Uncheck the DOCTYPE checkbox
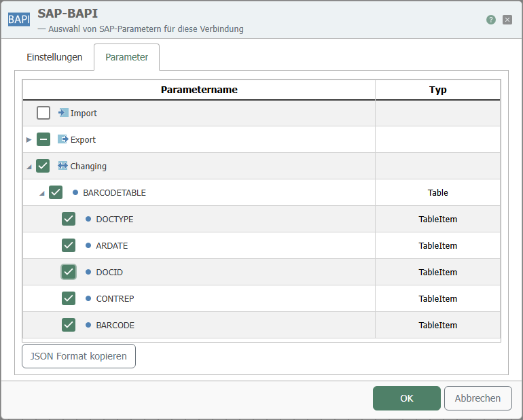Screen dimensions: 523x420 point(69,219)
